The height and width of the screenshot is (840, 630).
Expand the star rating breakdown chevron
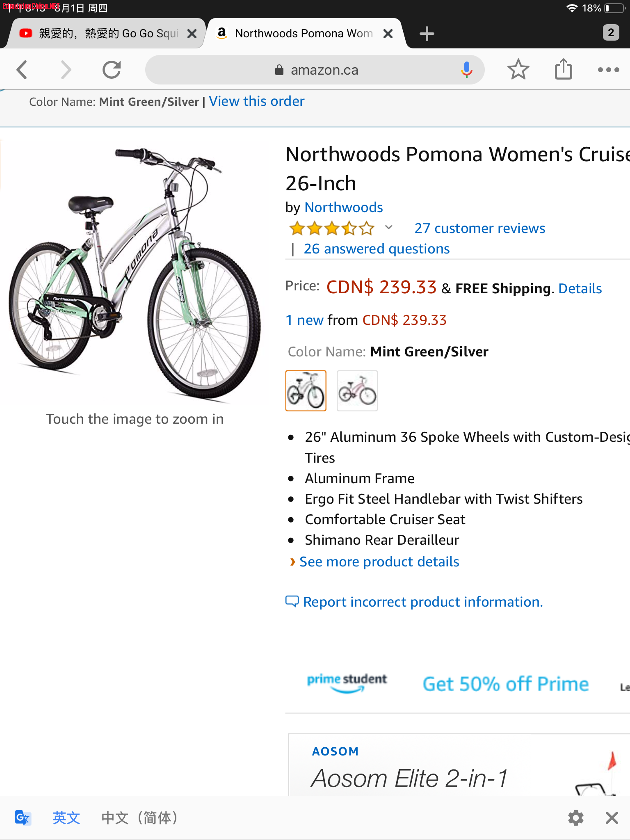pyautogui.click(x=389, y=227)
